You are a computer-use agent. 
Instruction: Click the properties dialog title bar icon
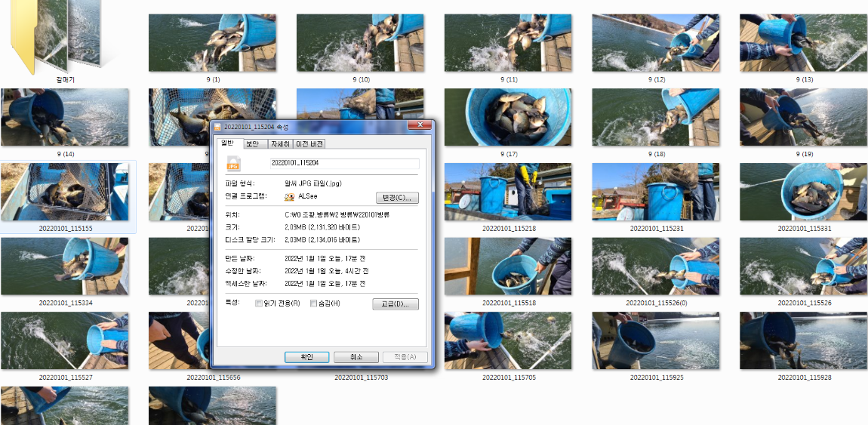[218, 127]
